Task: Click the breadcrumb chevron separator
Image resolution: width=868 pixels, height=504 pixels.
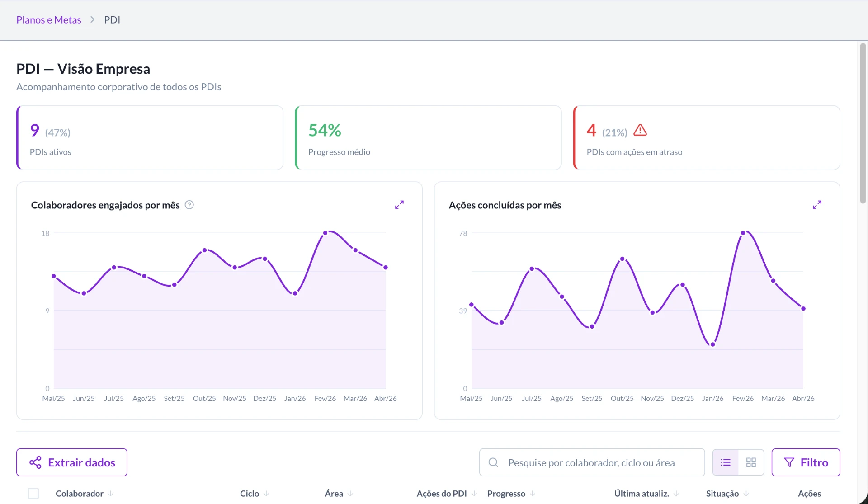Action: coord(93,19)
